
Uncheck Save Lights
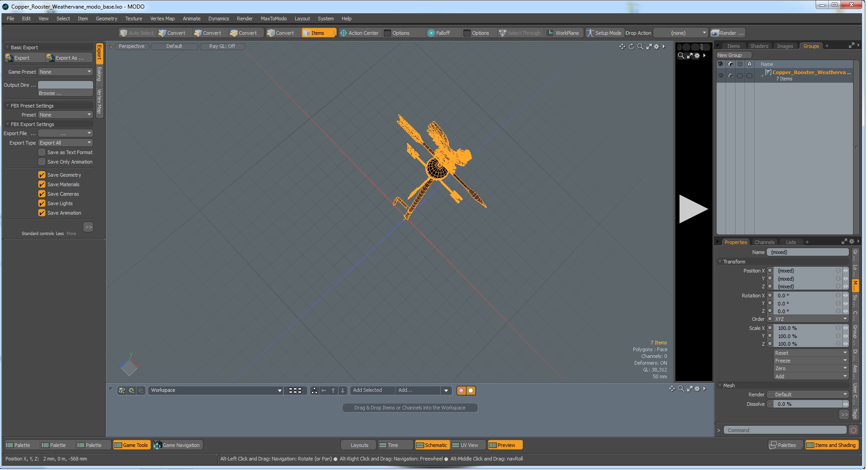click(42, 203)
